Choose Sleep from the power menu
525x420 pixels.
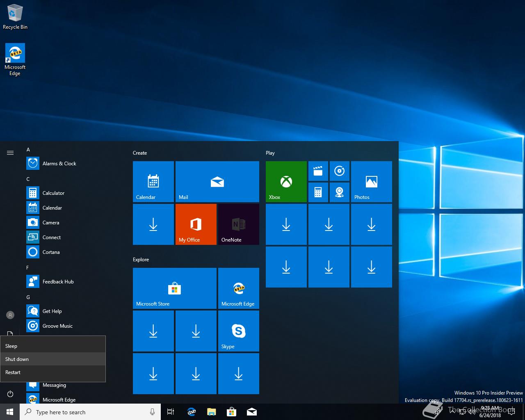point(53,346)
